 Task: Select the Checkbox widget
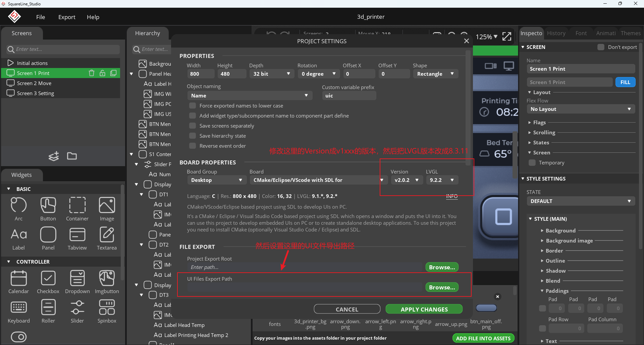48,282
